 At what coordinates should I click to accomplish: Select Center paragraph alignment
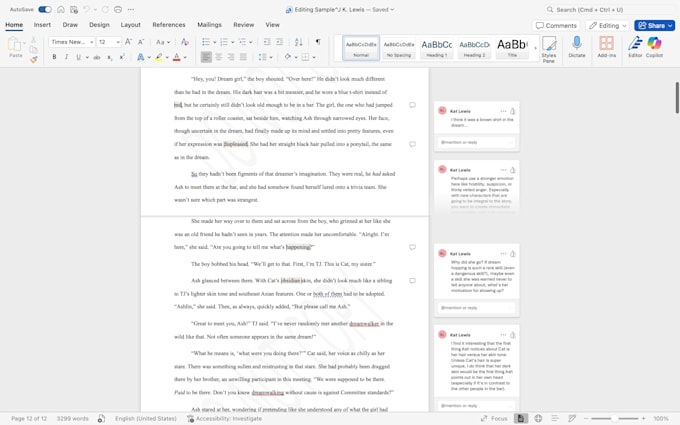[219, 57]
